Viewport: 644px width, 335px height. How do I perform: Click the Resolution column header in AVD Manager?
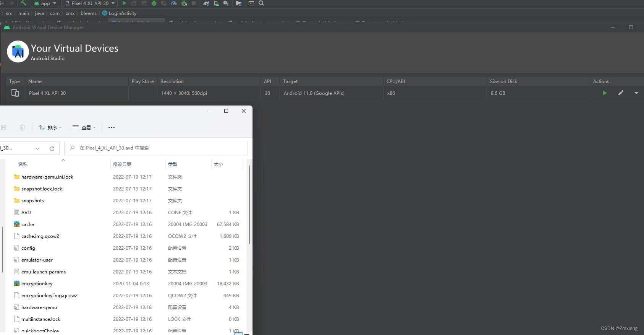(x=209, y=81)
